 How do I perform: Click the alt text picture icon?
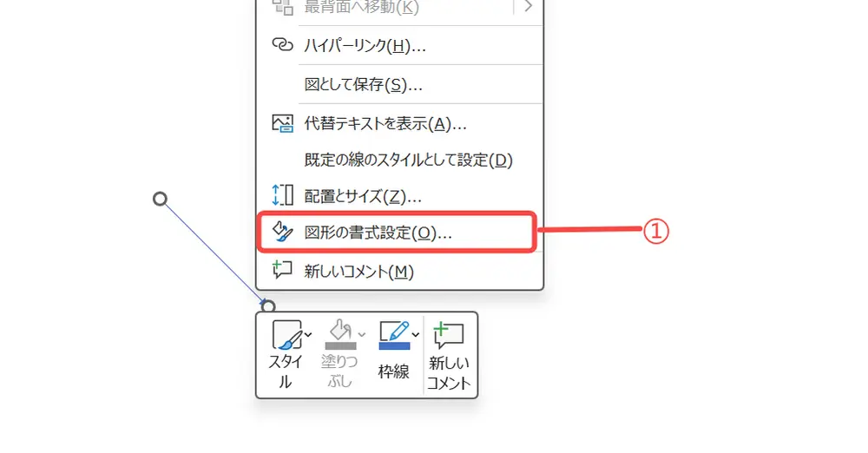282,123
